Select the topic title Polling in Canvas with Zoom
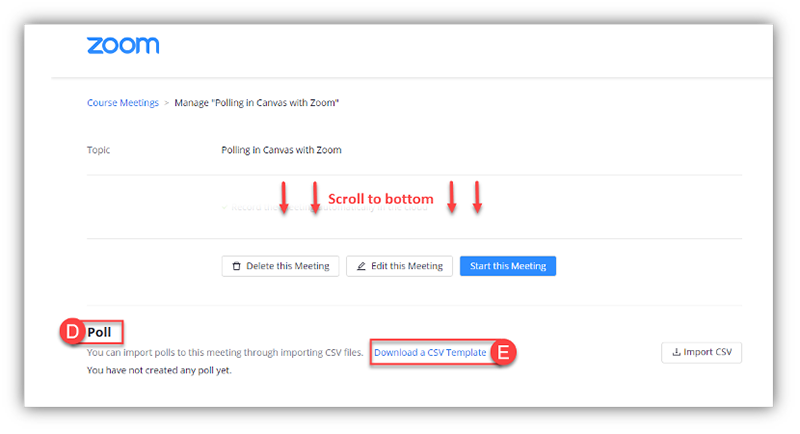 (281, 150)
